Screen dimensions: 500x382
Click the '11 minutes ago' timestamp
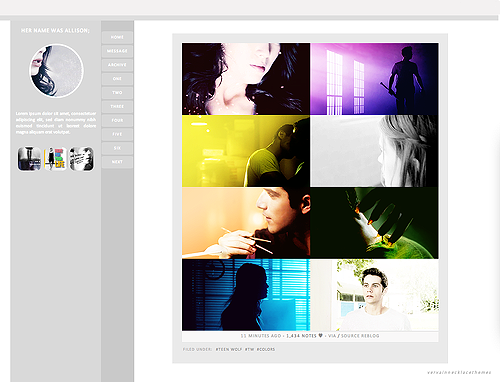(261, 336)
